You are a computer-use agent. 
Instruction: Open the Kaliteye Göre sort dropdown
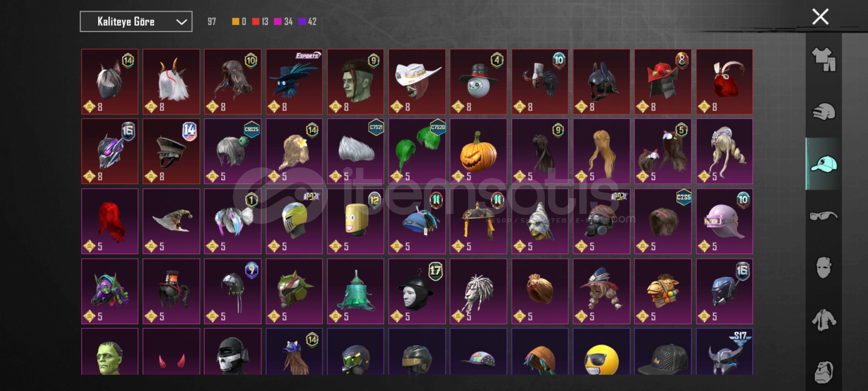pos(136,22)
